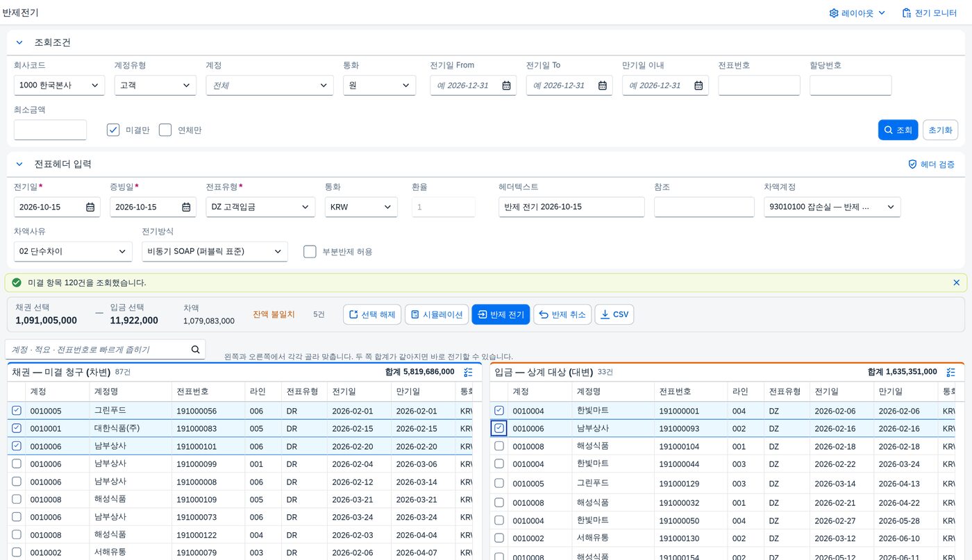Open the 전표유형 dropdown DZ 고객입금
Screen dimensions: 972x560
[x=260, y=207]
